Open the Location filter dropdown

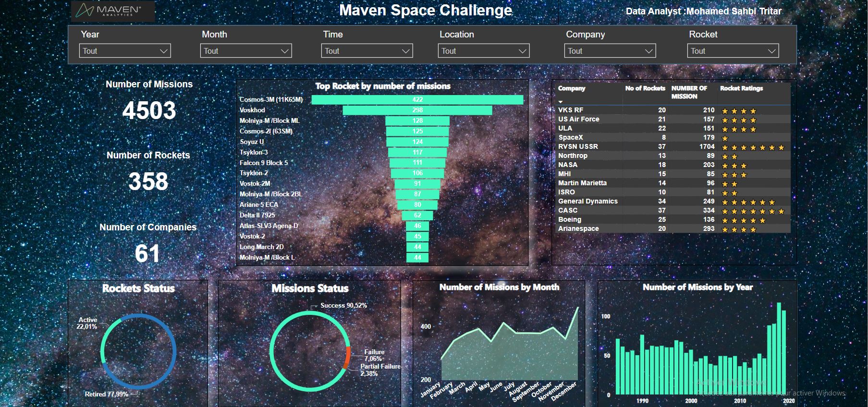pyautogui.click(x=484, y=51)
